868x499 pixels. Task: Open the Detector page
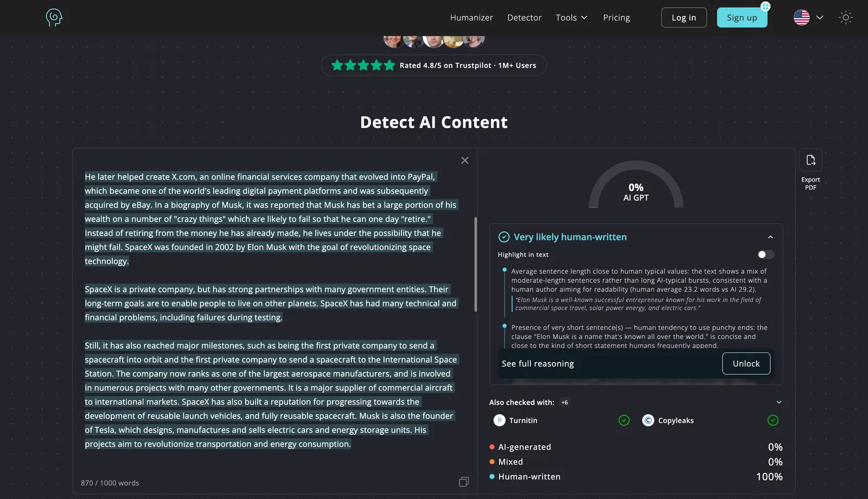click(524, 17)
